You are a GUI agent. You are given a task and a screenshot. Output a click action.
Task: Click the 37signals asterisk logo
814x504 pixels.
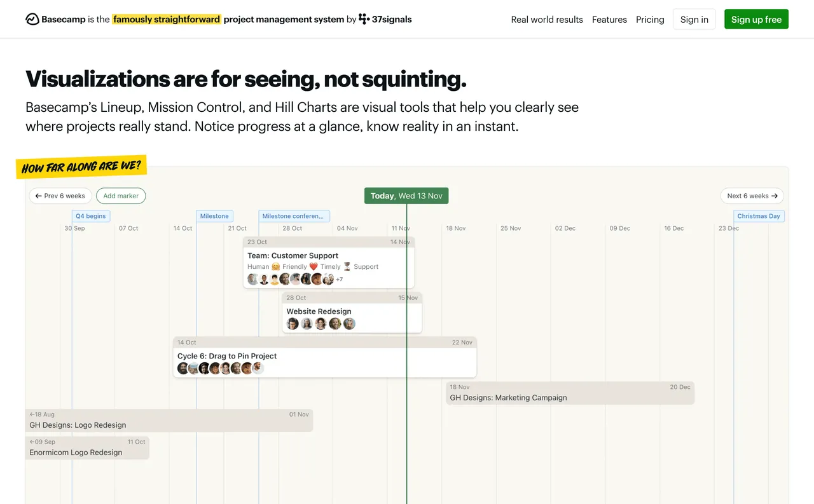coord(364,19)
